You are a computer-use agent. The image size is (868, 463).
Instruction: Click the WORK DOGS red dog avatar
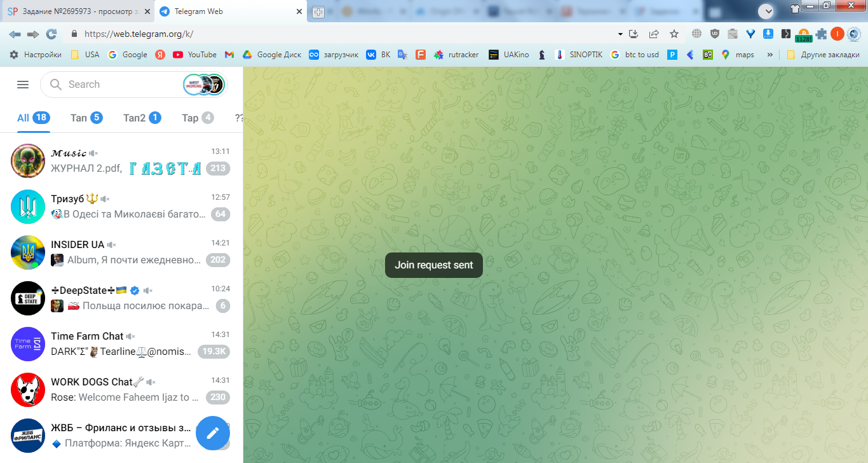coord(28,390)
